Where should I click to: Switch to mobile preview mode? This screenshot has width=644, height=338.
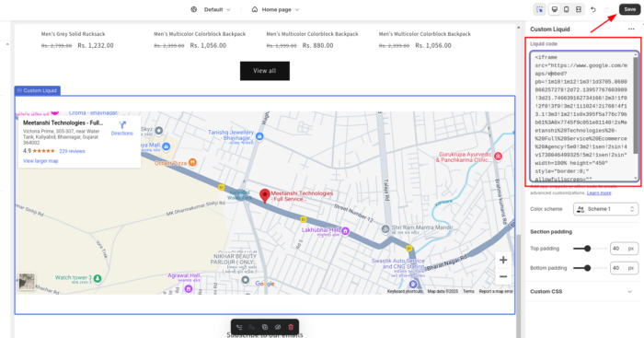coord(567,9)
